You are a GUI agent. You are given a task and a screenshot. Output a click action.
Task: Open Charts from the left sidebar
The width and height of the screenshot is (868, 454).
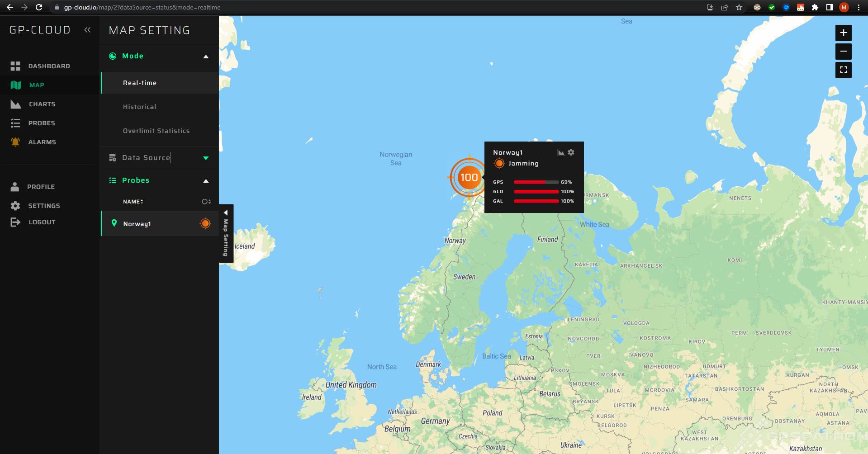click(x=42, y=104)
